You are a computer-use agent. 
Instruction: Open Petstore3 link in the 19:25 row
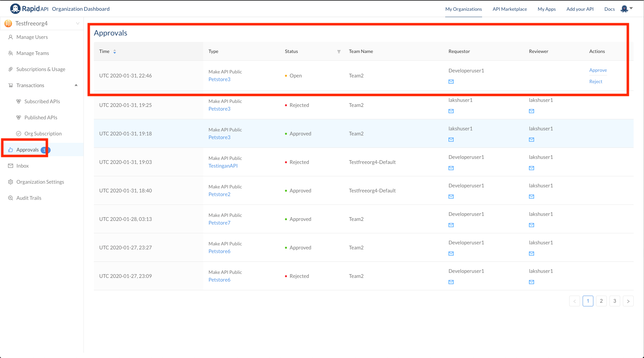[x=219, y=109]
